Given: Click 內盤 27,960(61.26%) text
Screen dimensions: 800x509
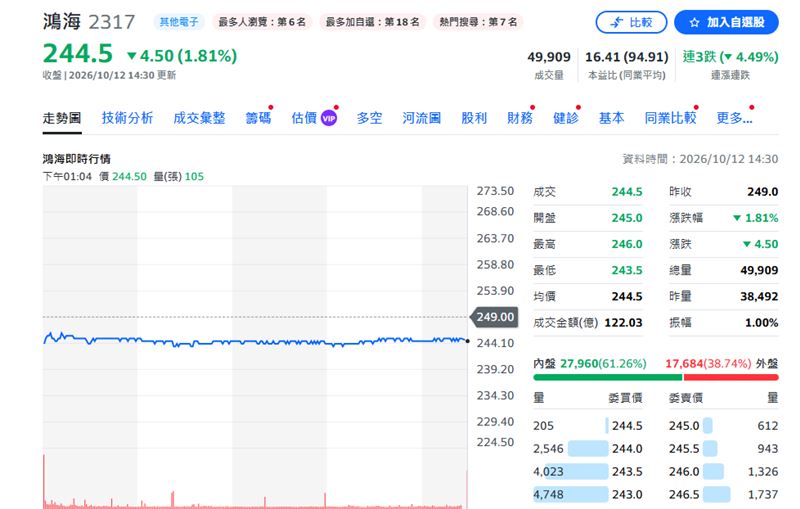Looking at the screenshot, I should [x=590, y=363].
